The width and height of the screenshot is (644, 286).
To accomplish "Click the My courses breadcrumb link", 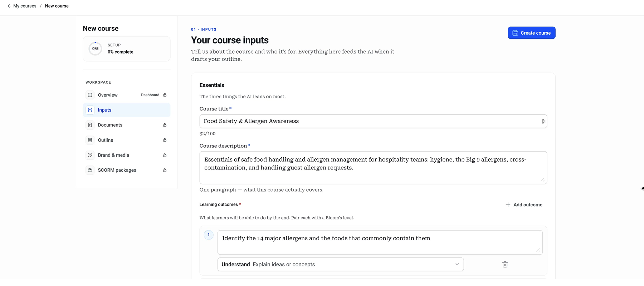I will click(x=25, y=6).
